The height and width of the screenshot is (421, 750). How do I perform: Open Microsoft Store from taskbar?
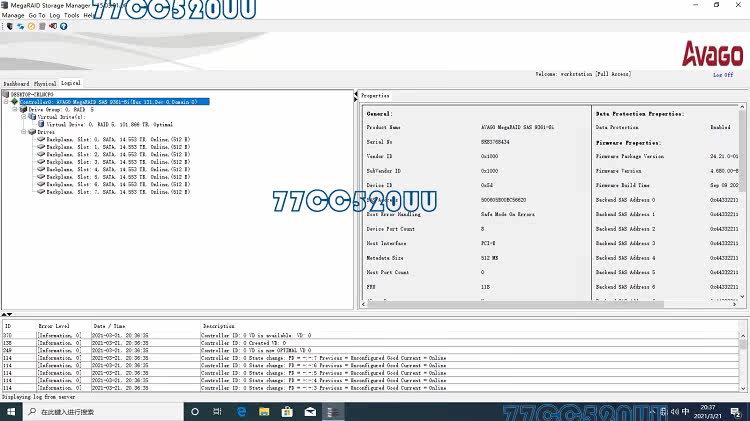click(287, 411)
